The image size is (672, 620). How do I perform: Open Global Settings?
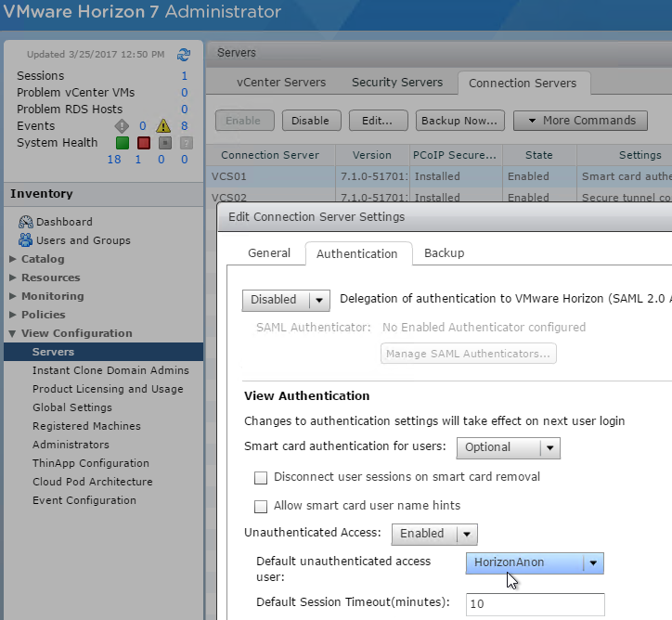[x=72, y=407]
